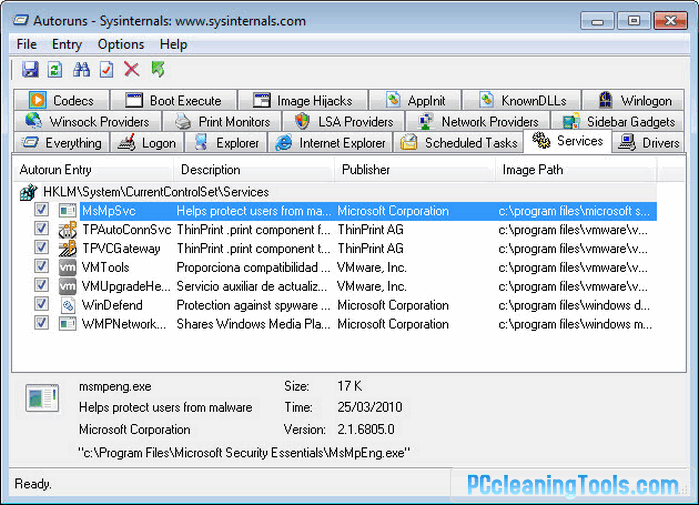This screenshot has width=699, height=505.
Task: Switch to the Drivers tab
Action: coord(648,143)
